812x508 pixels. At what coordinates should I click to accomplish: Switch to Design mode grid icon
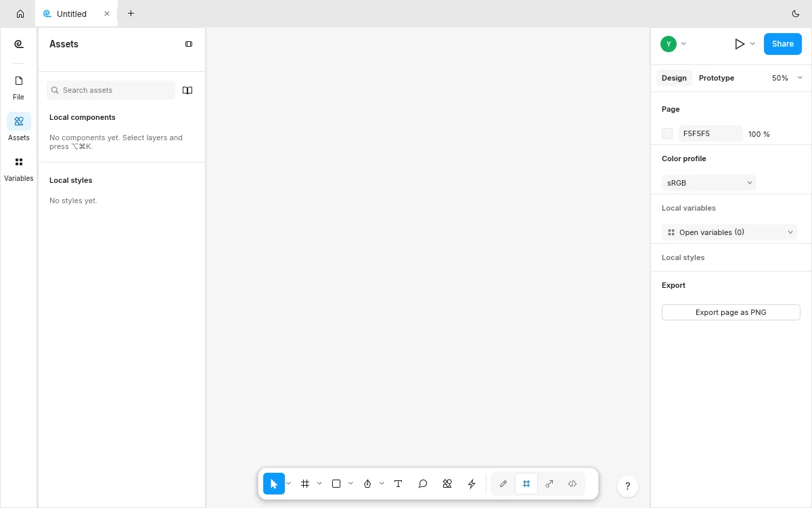click(x=526, y=484)
